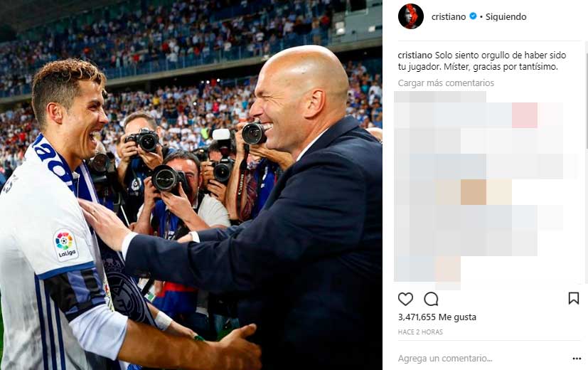Open comments via the speech bubble icon

click(x=431, y=299)
